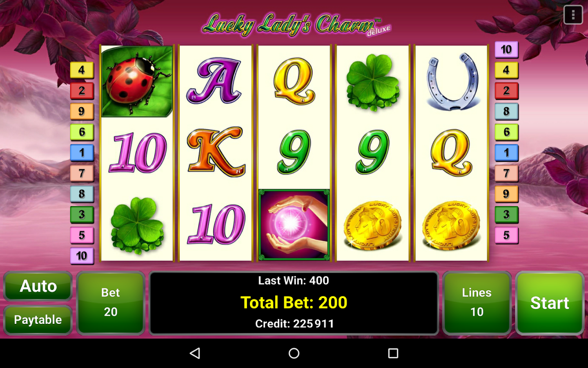Tap the clover at bottom of reel one

coord(138,224)
